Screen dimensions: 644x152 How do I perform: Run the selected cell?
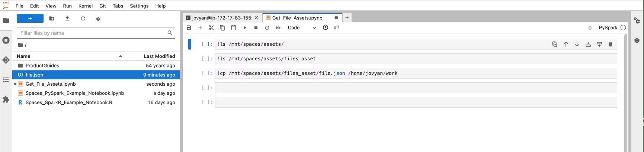245,28
